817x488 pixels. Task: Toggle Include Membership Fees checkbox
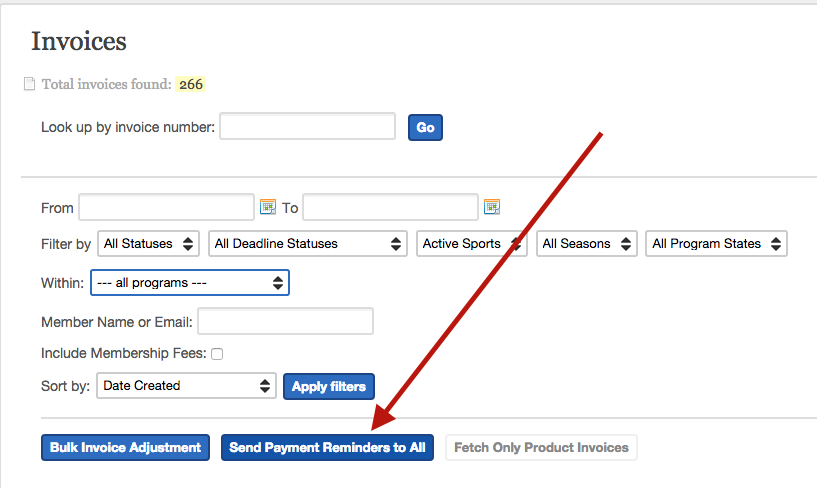pyautogui.click(x=217, y=354)
